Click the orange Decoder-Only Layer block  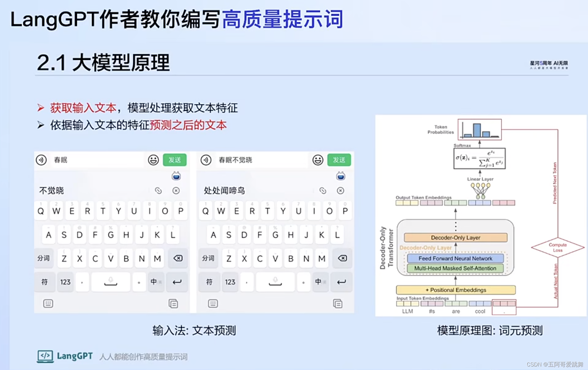point(455,238)
